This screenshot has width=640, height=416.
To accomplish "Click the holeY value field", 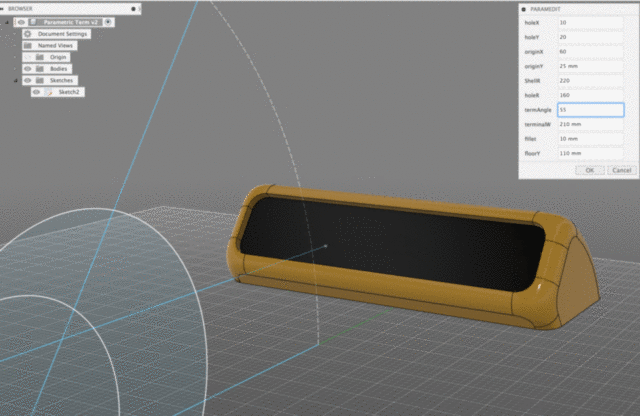I will point(590,37).
